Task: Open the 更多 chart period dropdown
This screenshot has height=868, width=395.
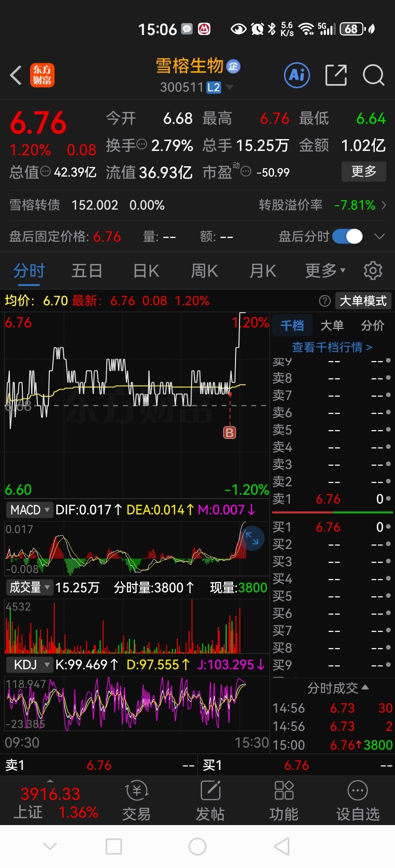Action: (325, 270)
